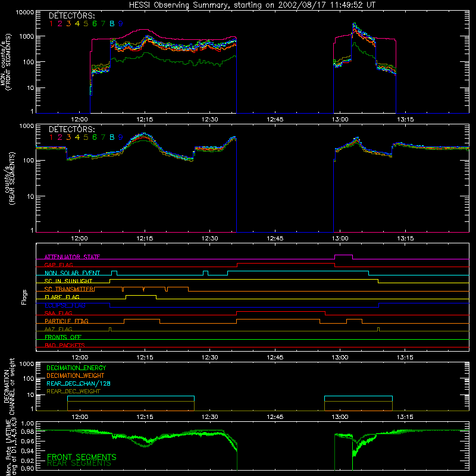The image size is (476, 476).
Task: Click the 'SAA_FLAG' flag label
Action: (x=58, y=314)
